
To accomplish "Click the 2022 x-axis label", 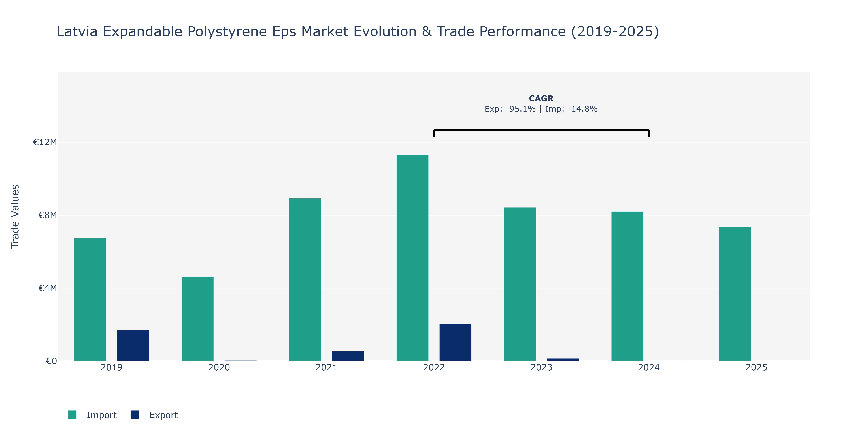I will [434, 367].
